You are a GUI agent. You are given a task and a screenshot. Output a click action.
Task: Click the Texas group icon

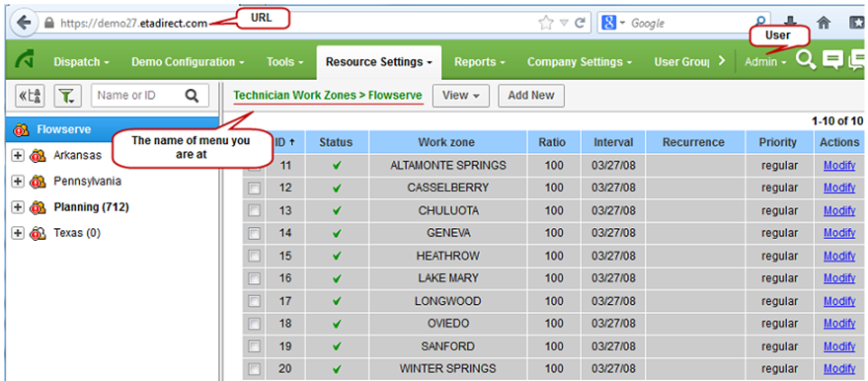[38, 233]
